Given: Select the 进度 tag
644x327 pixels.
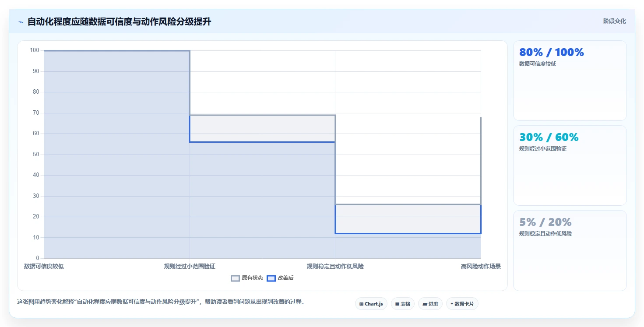Looking at the screenshot, I should [x=430, y=304].
